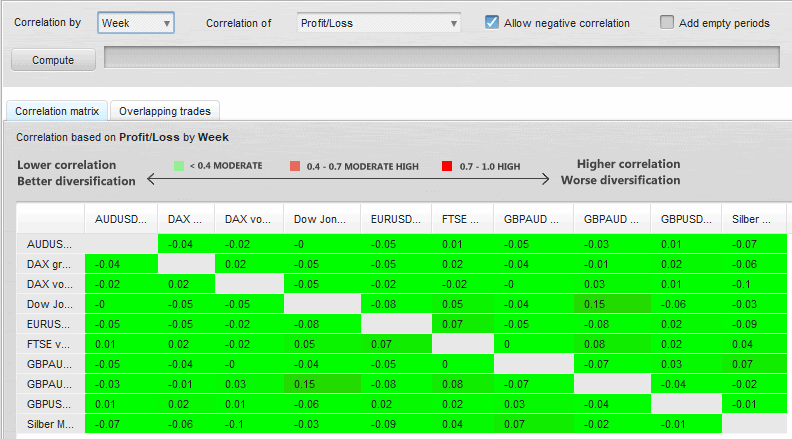Click 0.05 cell in FTSE v... row

322,345
